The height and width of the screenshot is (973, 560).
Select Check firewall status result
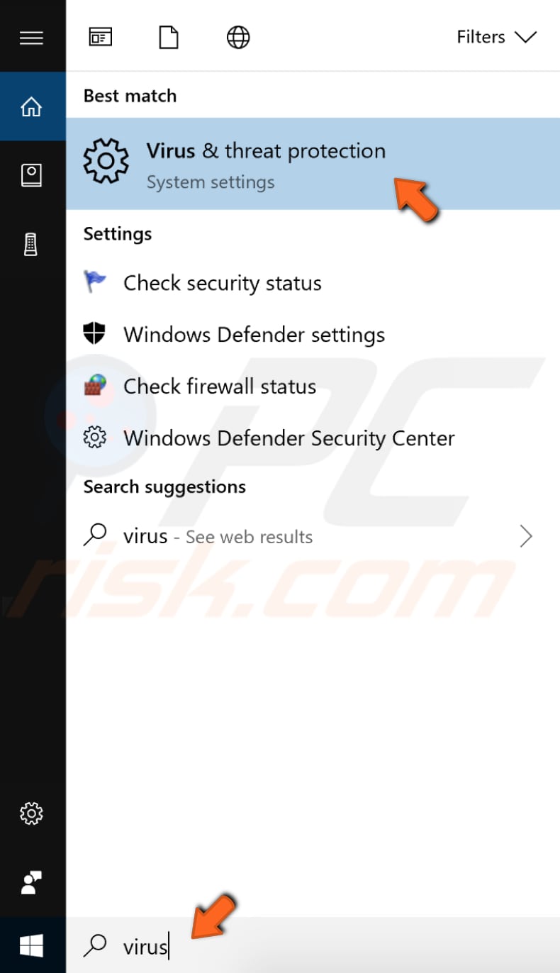[220, 387]
